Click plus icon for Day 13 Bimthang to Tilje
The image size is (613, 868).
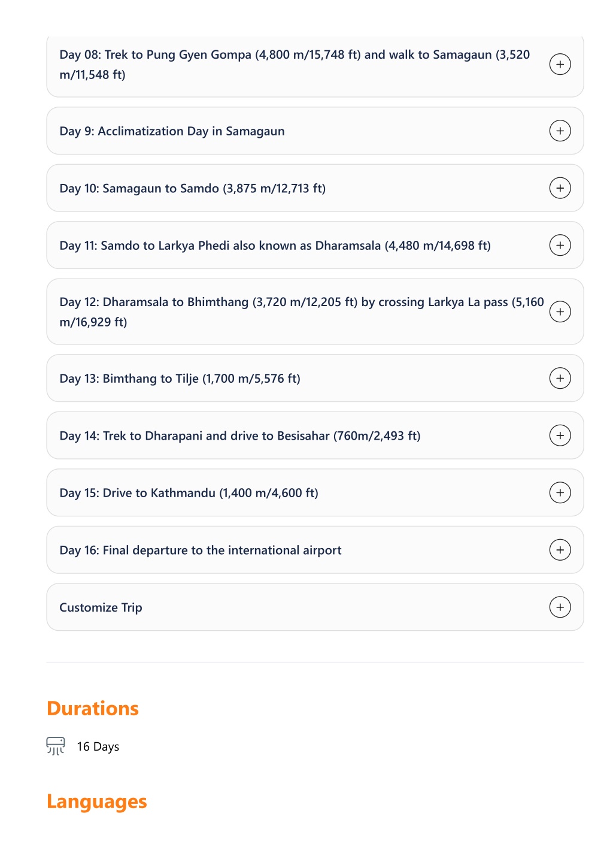click(x=560, y=378)
